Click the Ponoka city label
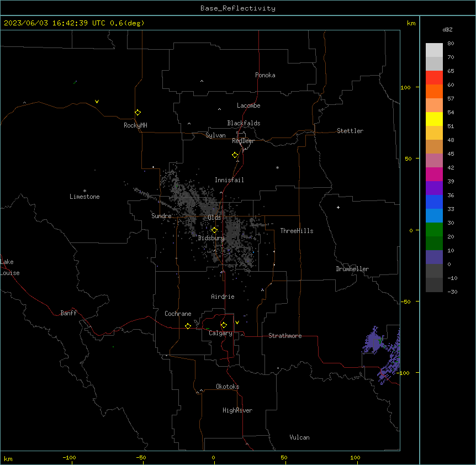Screen dimensions: 476x465 click(265, 75)
